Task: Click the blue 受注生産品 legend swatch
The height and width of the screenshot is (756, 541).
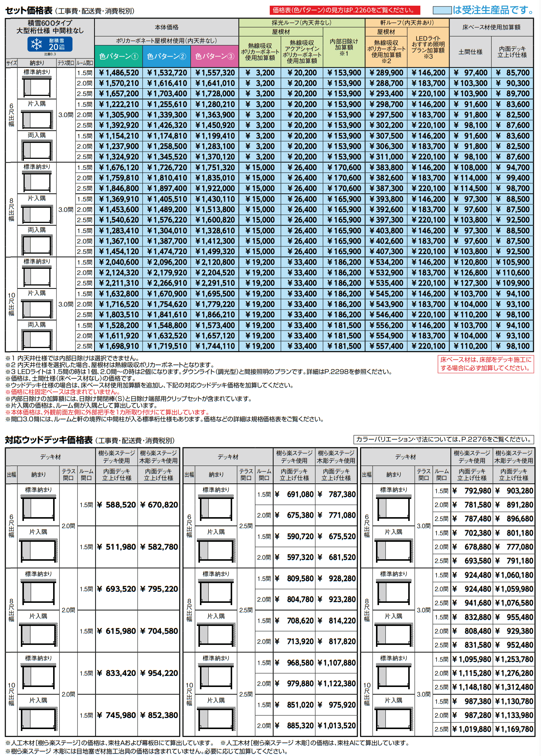Action: pos(442,10)
